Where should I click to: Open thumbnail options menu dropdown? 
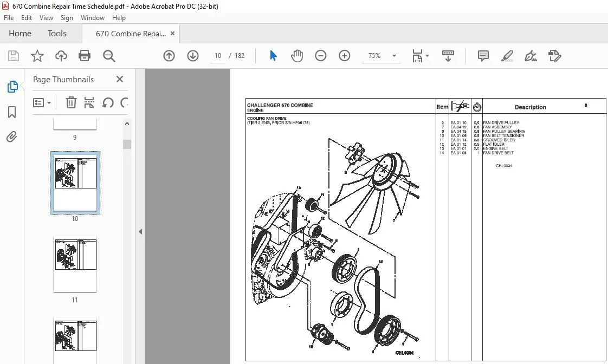pos(42,103)
